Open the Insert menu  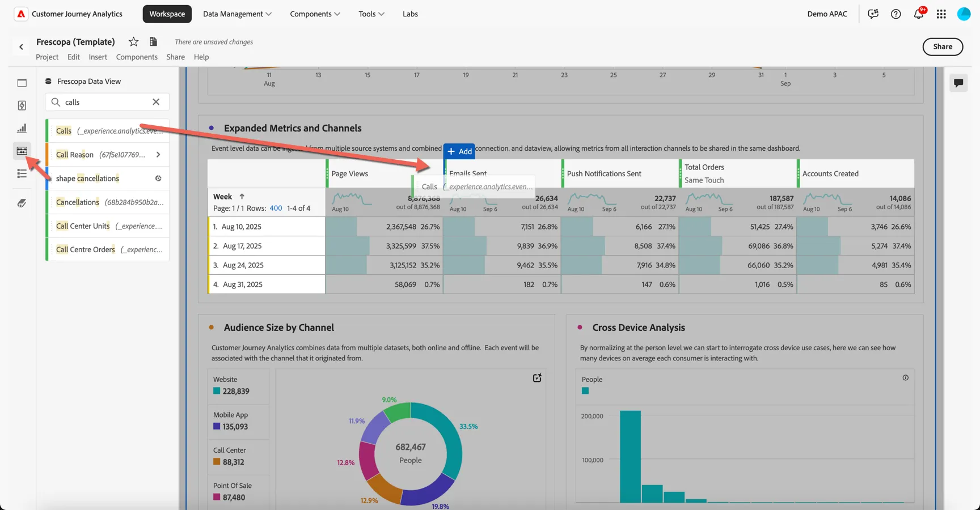pyautogui.click(x=98, y=57)
